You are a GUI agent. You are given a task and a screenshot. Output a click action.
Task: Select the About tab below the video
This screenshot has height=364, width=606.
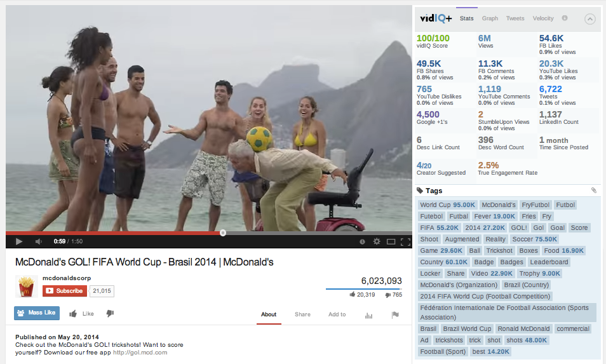(269, 314)
